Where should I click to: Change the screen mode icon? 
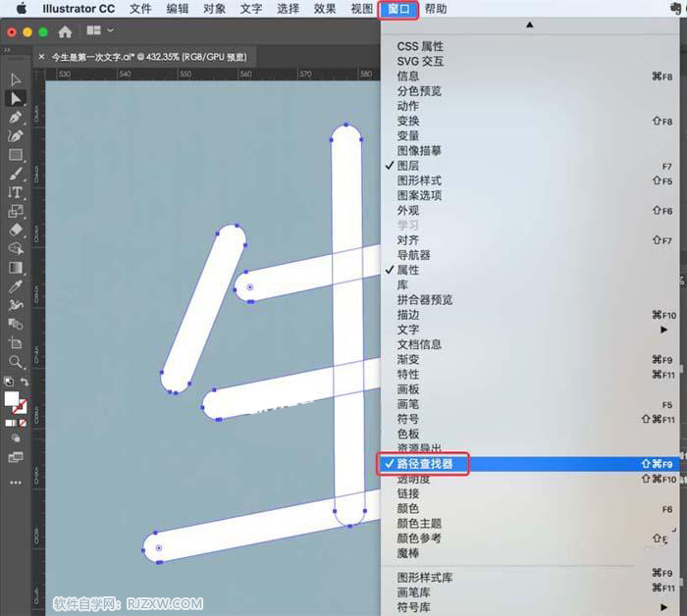(x=16, y=457)
